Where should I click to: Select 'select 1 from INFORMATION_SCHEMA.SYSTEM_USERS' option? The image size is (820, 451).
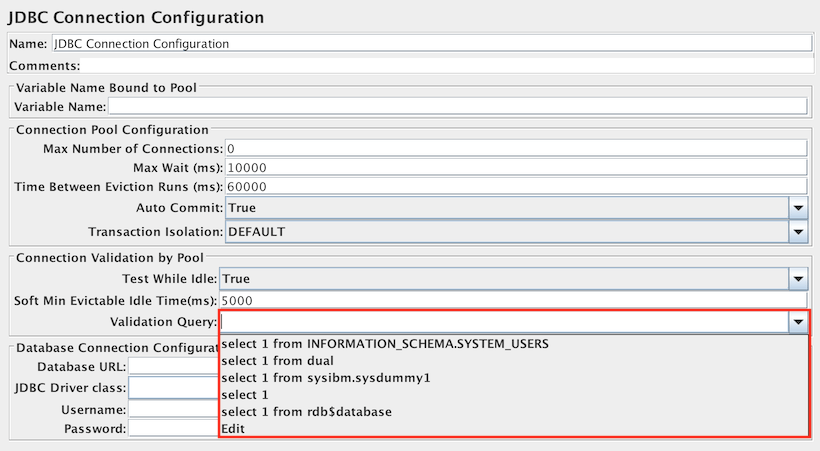[x=385, y=344]
